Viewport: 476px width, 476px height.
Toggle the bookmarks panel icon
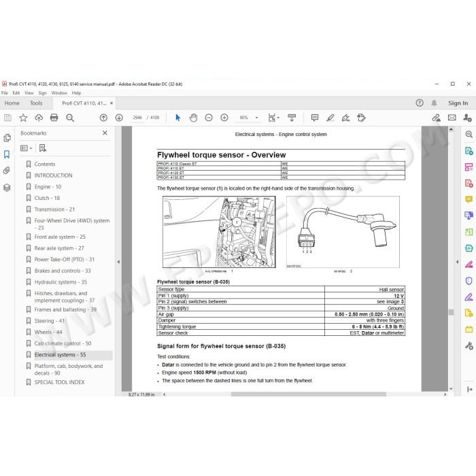(7, 154)
